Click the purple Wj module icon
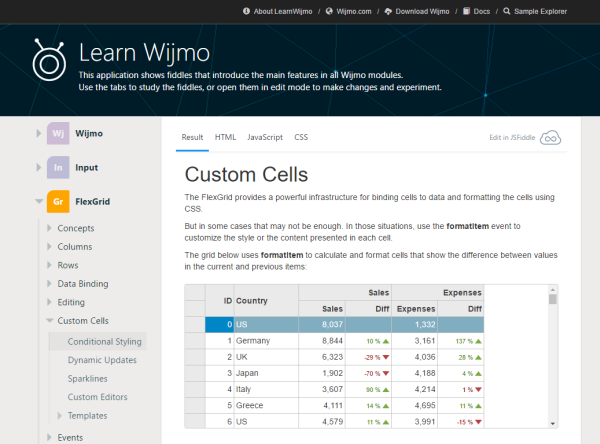Screen dimensions: 600x444 (58, 133)
